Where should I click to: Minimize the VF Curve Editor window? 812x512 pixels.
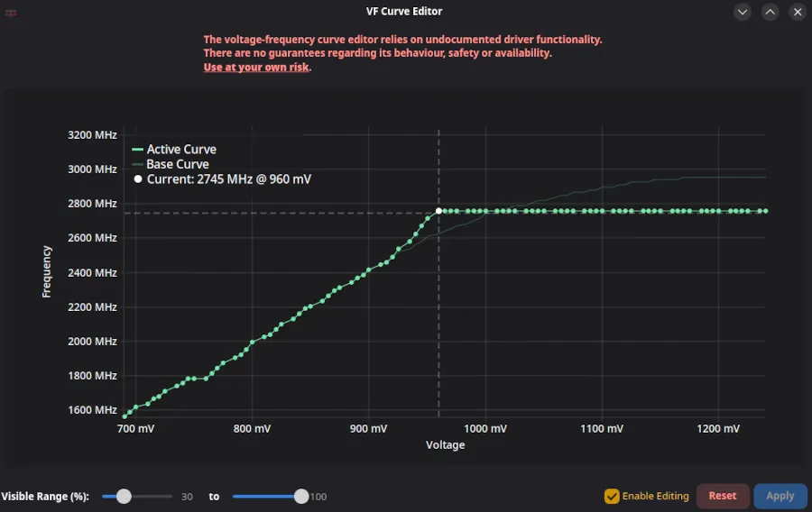(743, 12)
